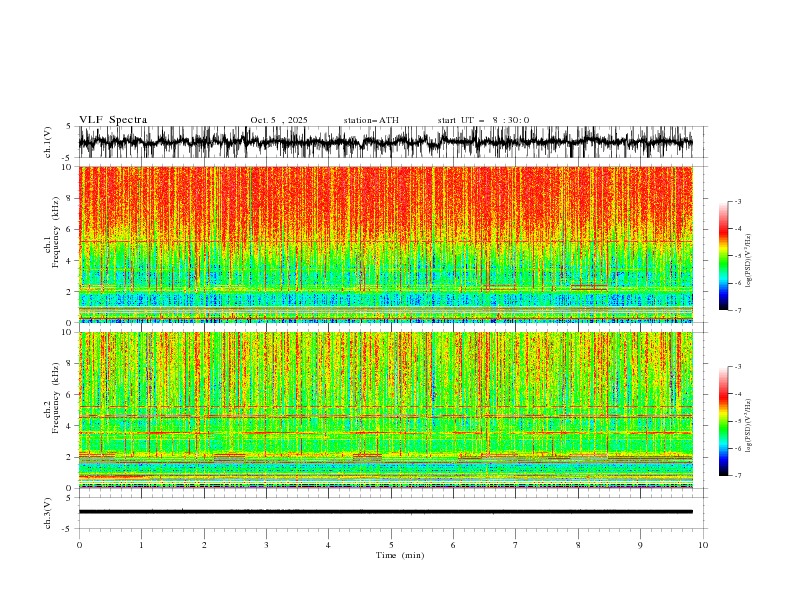Click time axis tick label 1
The height and width of the screenshot is (612, 792).
(141, 545)
